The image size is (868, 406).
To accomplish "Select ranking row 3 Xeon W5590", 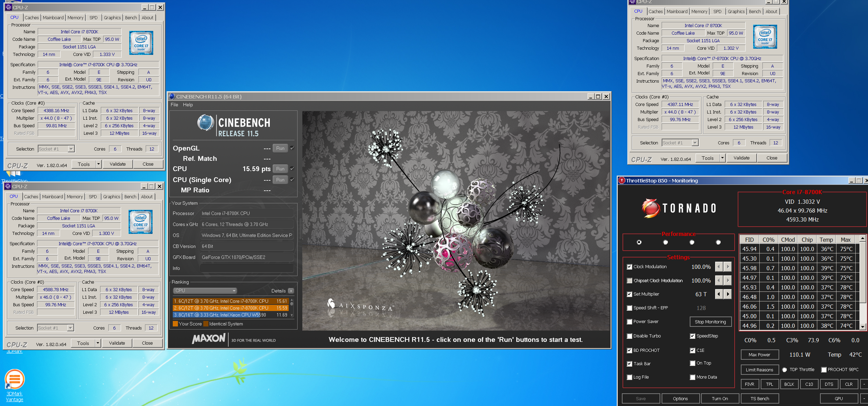I will click(231, 315).
